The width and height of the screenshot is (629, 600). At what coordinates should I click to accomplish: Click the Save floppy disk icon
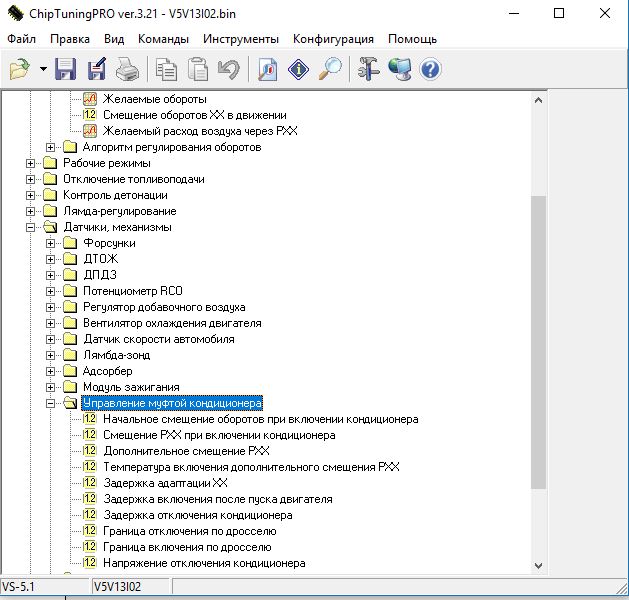pyautogui.click(x=66, y=69)
